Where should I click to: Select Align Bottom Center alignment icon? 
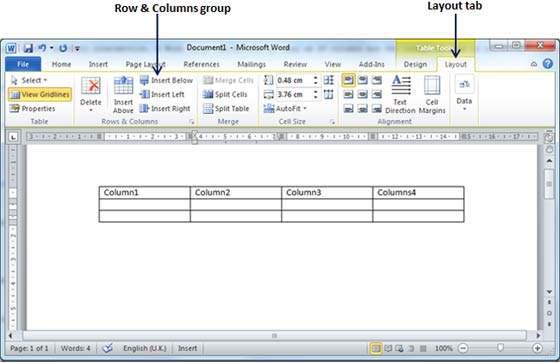pyautogui.click(x=362, y=108)
